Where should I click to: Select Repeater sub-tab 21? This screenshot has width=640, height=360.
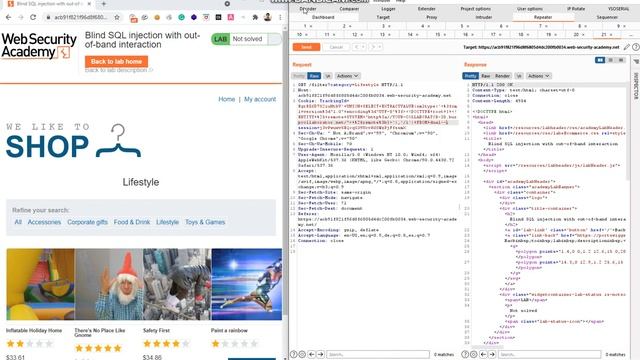pyautogui.click(x=606, y=35)
